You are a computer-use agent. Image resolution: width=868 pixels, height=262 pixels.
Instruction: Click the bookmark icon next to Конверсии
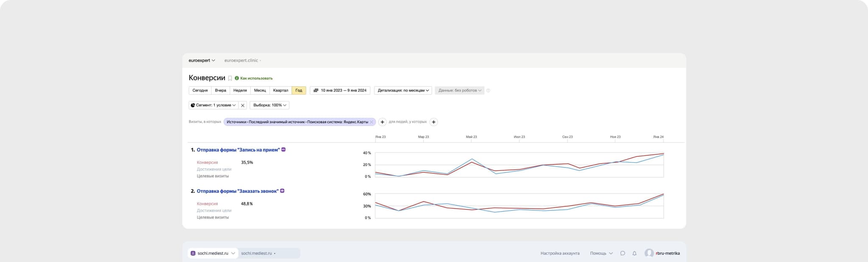(x=230, y=78)
